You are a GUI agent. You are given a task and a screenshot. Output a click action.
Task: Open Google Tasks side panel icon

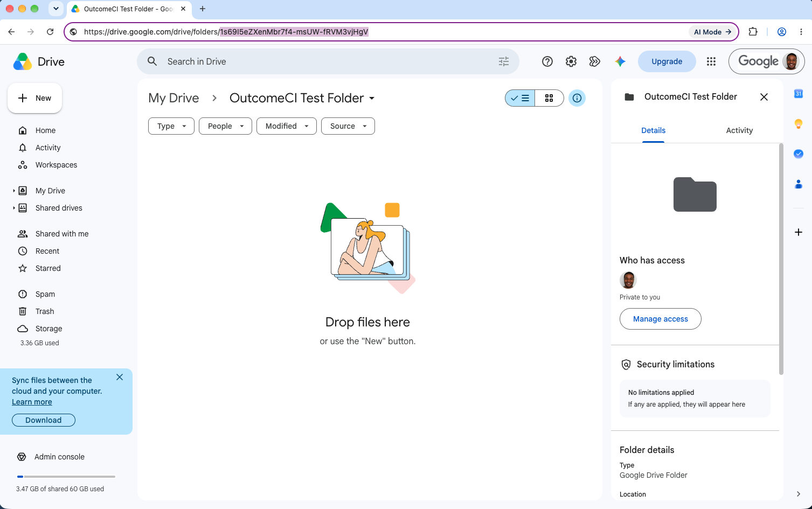[799, 154]
